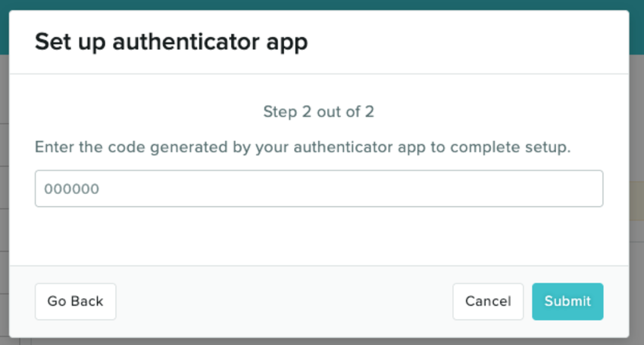Click the right end of the code field

pyautogui.click(x=583, y=189)
